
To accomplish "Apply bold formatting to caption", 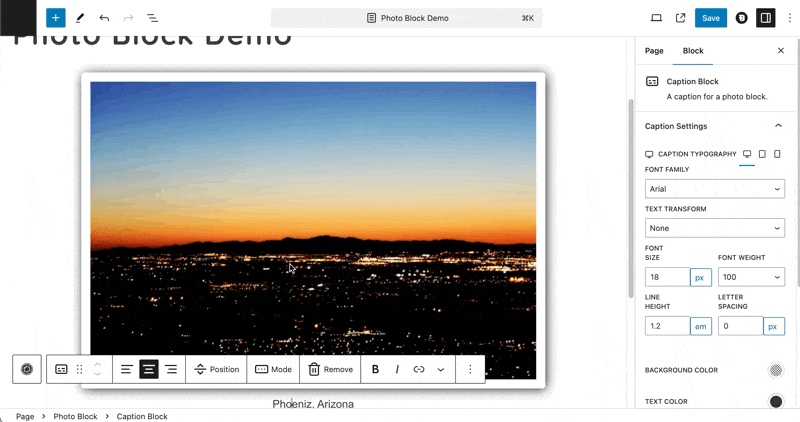I will tap(375, 369).
